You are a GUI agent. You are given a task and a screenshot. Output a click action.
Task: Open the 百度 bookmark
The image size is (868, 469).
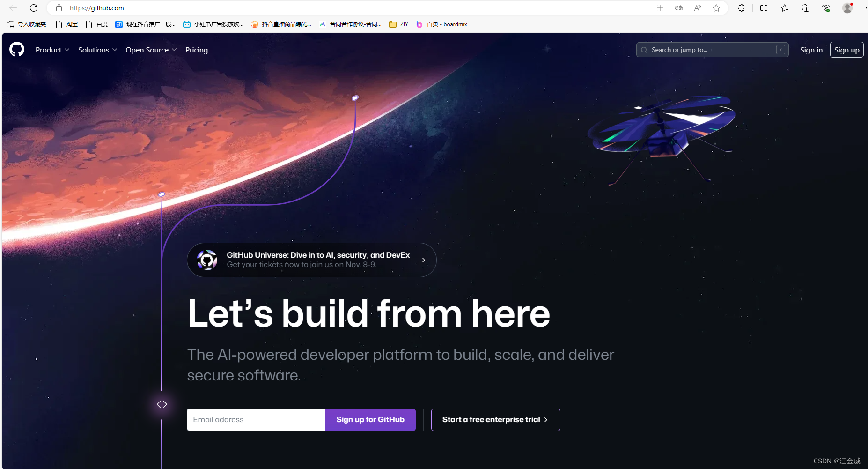coord(97,24)
